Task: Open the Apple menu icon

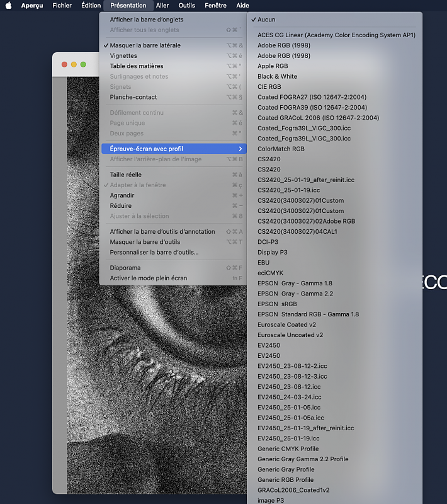Action: [9, 5]
